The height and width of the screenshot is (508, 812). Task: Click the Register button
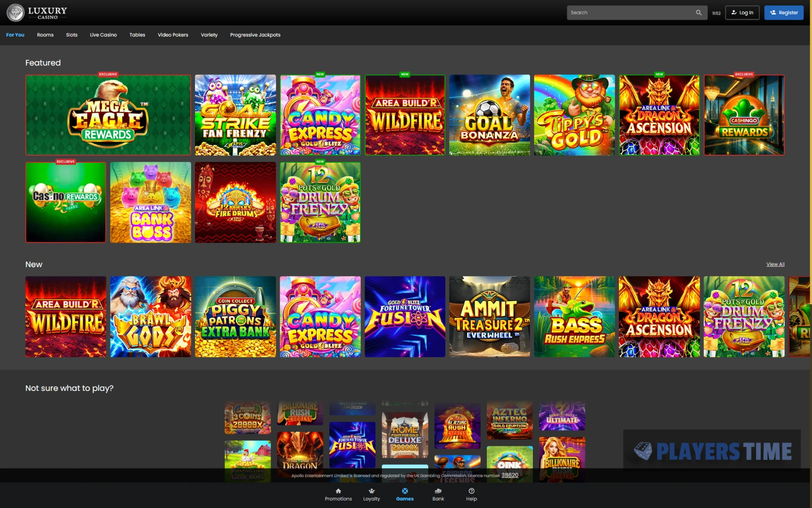pyautogui.click(x=784, y=13)
